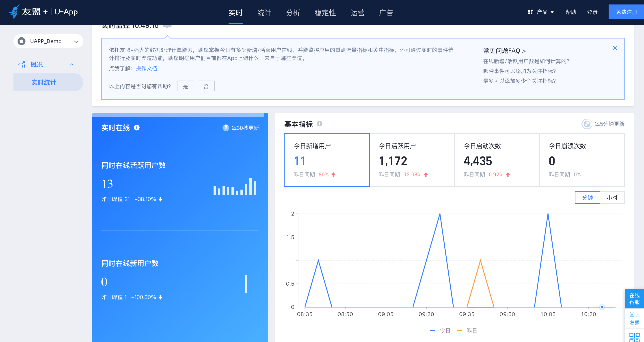Click the 09:20 label on the time axis
644x342 pixels.
[x=426, y=314]
